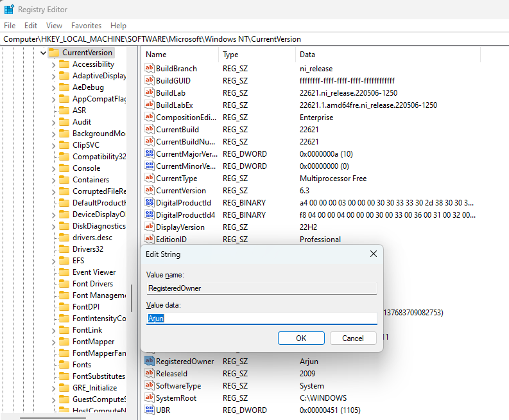Click the C:\WINDOWS data cell

pyautogui.click(x=323, y=398)
